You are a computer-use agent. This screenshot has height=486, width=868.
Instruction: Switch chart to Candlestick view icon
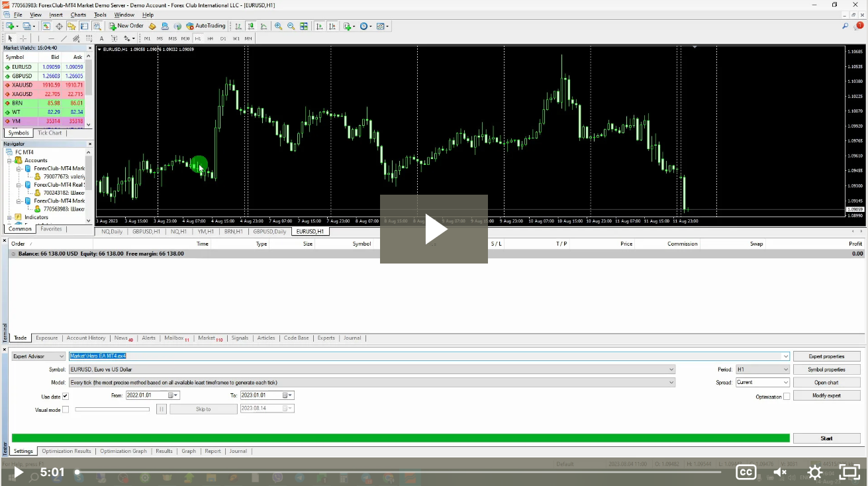(x=250, y=26)
